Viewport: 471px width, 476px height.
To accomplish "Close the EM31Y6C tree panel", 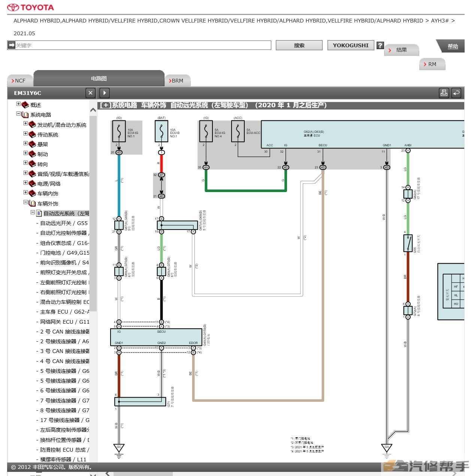I will 90,93.
